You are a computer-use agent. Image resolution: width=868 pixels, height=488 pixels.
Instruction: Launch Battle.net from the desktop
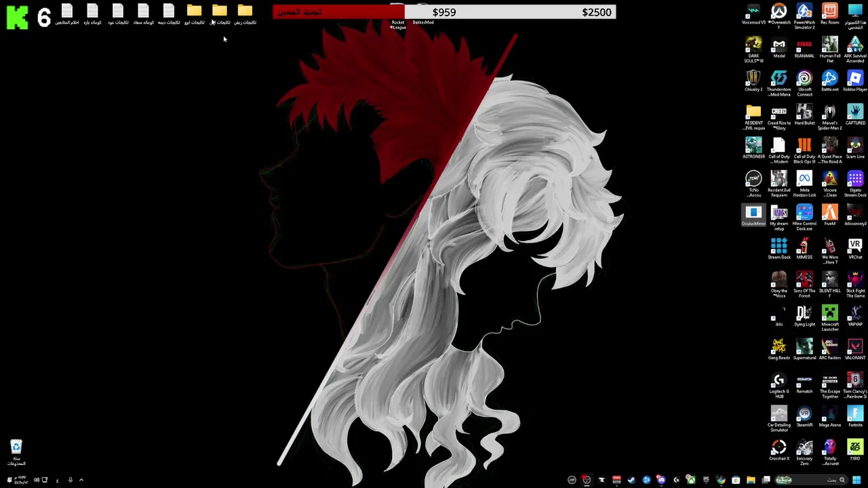(829, 81)
